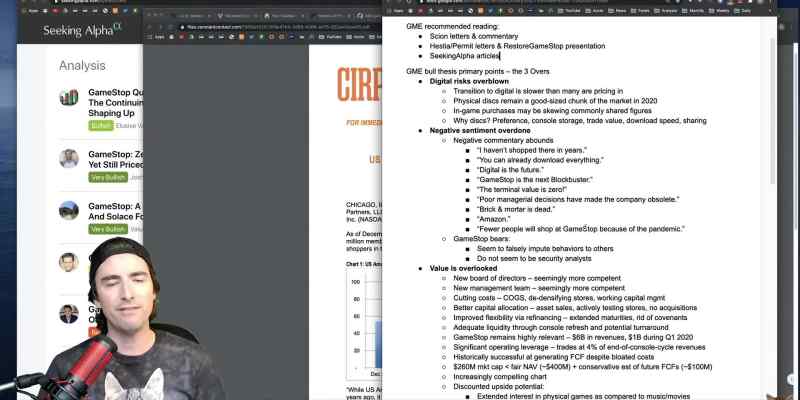The image size is (800, 400).
Task: Click the Apps shortcut in the document window's bookmarks bar
Action: point(397,11)
